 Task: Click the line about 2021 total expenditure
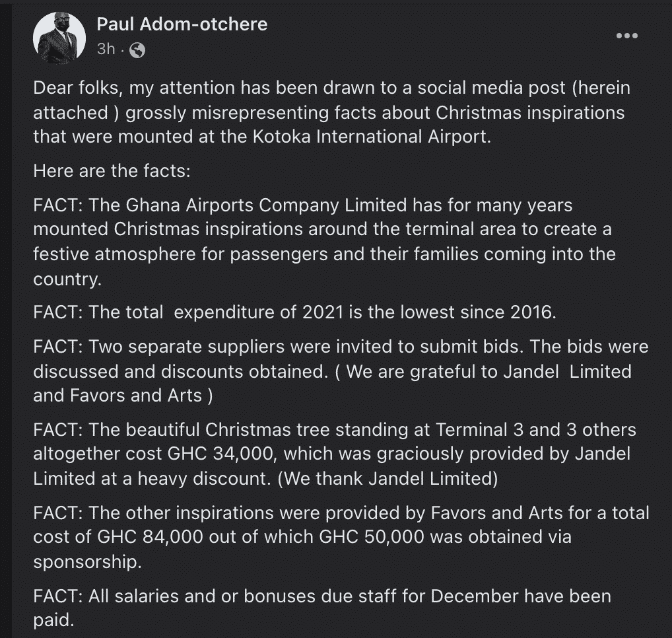point(295,312)
